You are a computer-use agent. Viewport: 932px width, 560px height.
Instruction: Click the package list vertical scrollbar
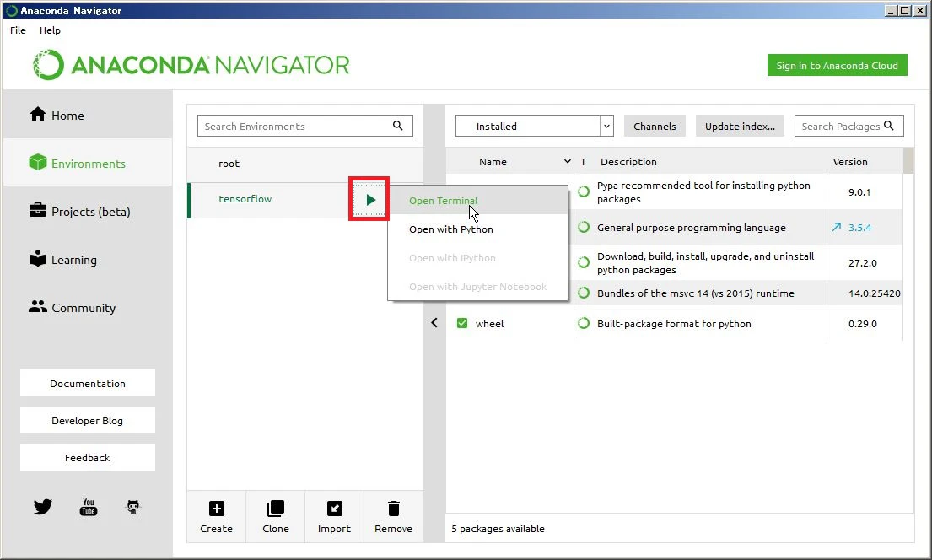(908, 160)
